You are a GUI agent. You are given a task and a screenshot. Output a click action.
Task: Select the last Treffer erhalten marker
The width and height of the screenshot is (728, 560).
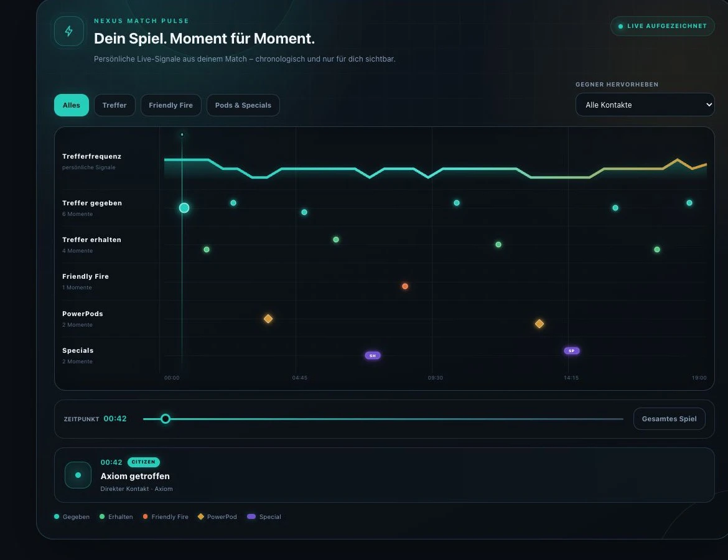click(657, 250)
